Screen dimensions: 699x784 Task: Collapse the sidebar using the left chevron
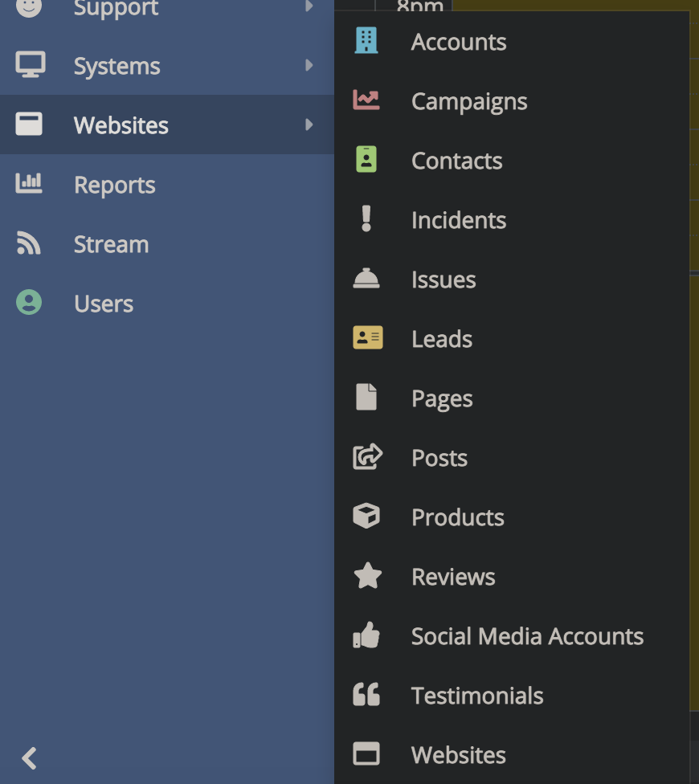30,757
